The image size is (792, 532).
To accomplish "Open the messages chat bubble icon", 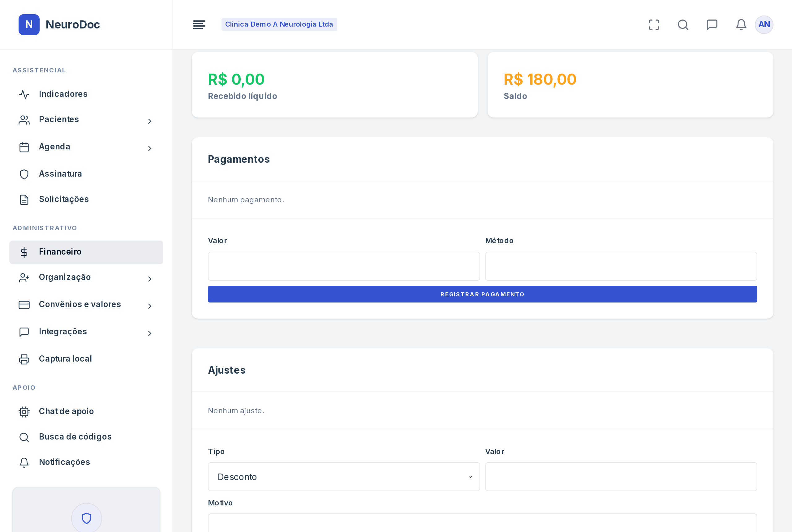I will click(712, 24).
